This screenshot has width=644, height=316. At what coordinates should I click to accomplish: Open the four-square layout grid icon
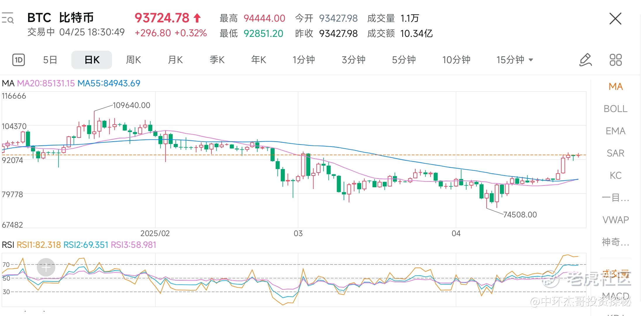(x=615, y=60)
